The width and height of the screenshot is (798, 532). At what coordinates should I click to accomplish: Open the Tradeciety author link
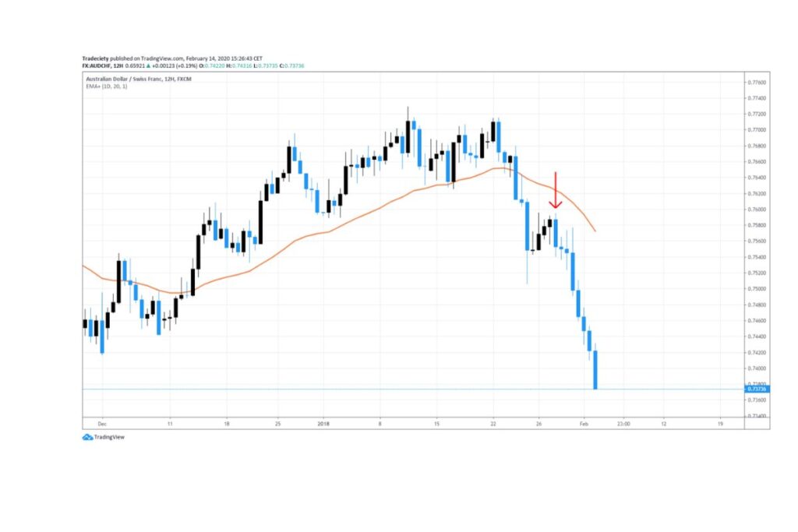click(97, 58)
